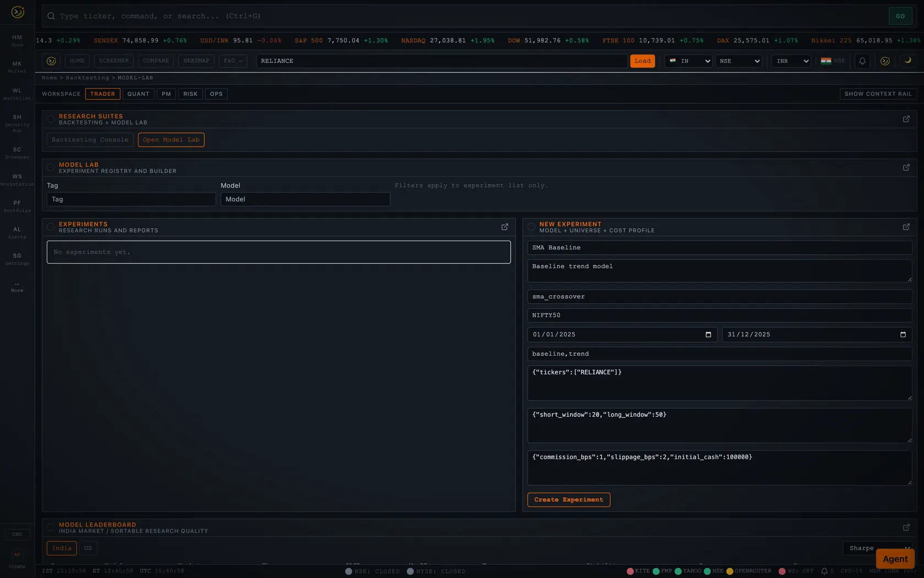
Task: Toggle the circle on Model Leaderboard header
Action: click(x=51, y=527)
